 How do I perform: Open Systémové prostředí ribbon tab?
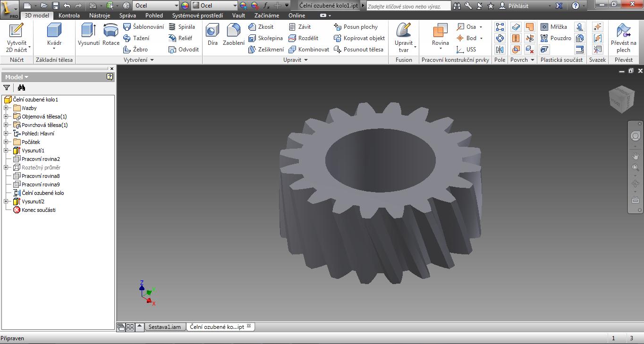197,16
